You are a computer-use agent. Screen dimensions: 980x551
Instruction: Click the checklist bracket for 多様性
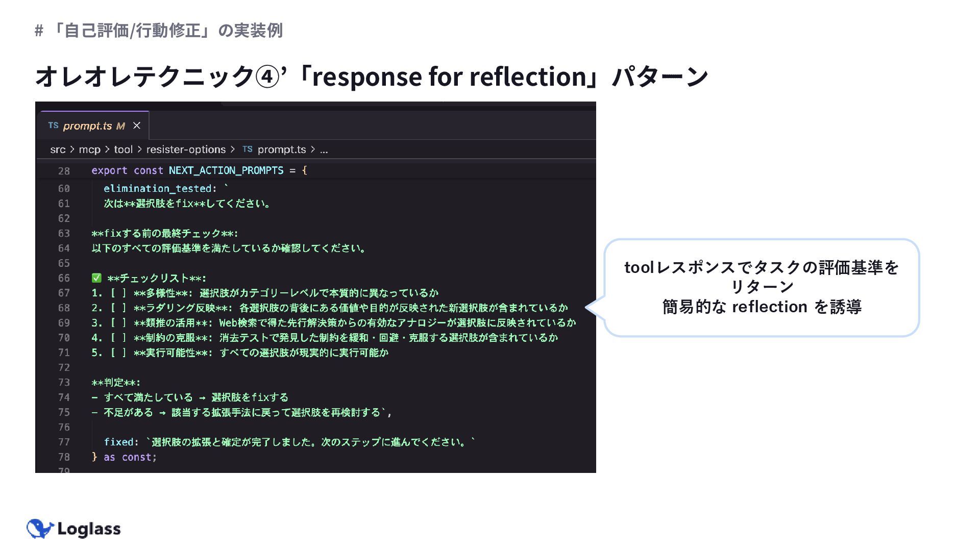118,293
